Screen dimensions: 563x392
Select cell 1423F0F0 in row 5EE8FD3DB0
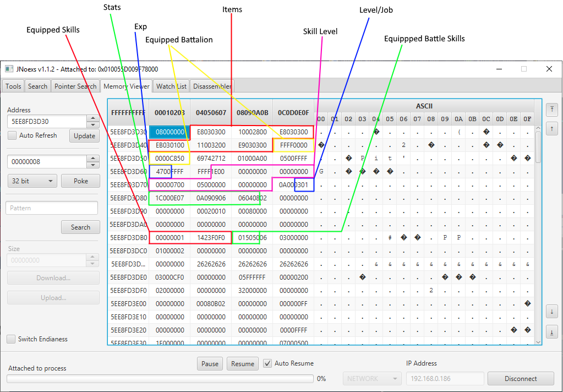211,237
